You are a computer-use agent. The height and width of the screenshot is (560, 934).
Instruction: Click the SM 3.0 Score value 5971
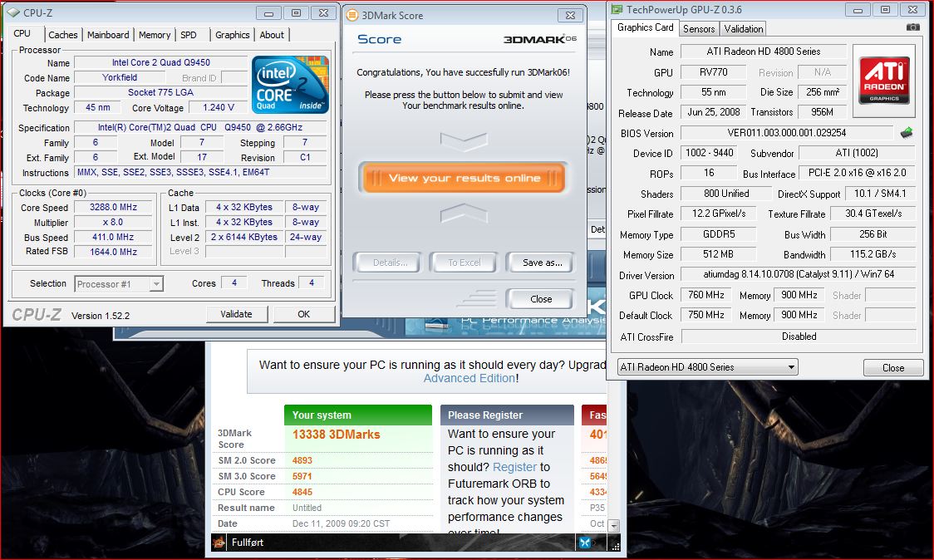302,476
